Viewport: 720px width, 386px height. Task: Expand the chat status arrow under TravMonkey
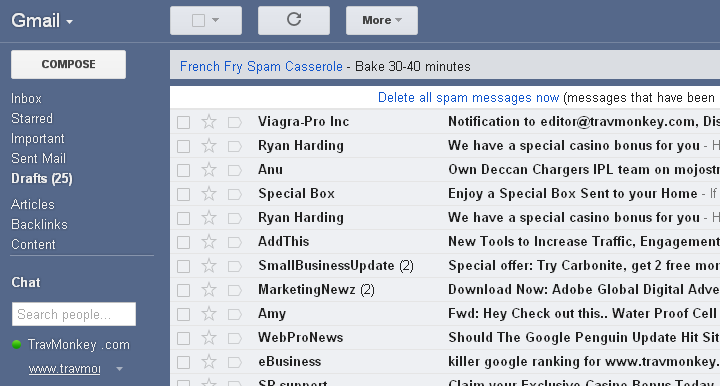119,369
